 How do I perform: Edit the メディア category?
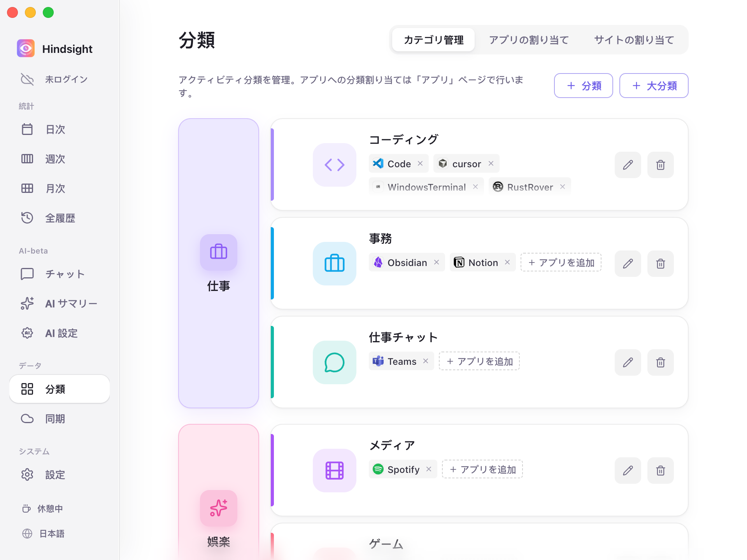click(628, 471)
